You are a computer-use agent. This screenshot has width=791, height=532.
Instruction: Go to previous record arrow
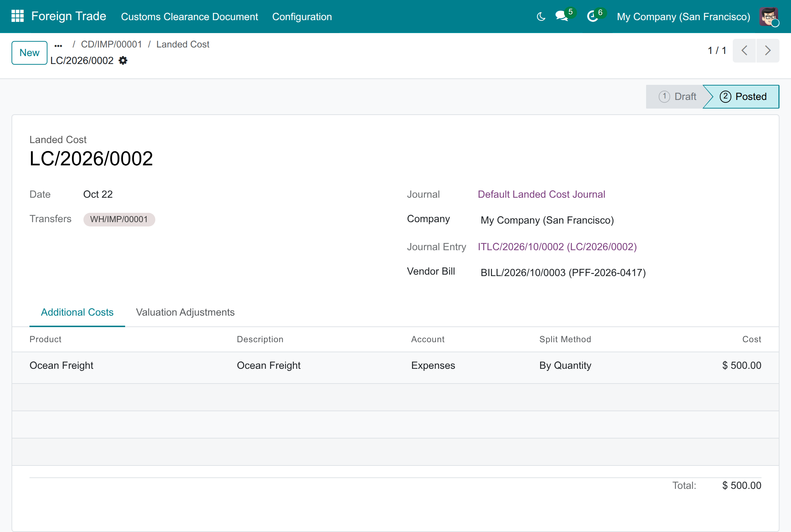[x=744, y=50]
